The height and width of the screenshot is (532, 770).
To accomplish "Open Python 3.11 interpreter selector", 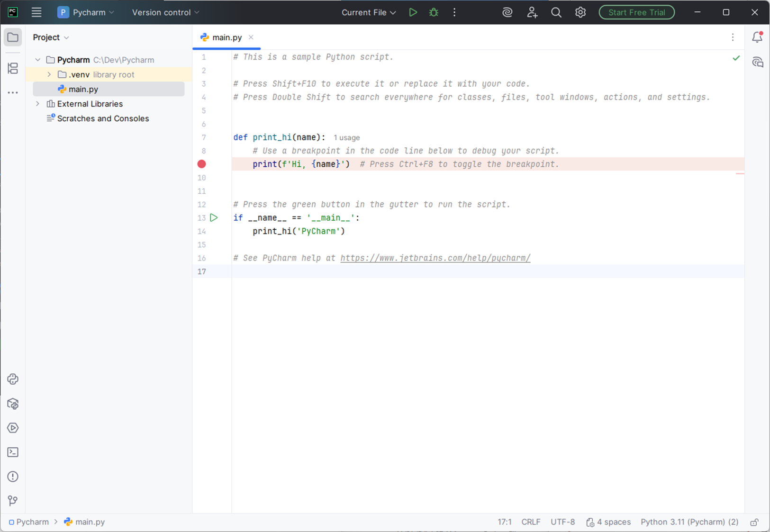I will click(x=689, y=522).
